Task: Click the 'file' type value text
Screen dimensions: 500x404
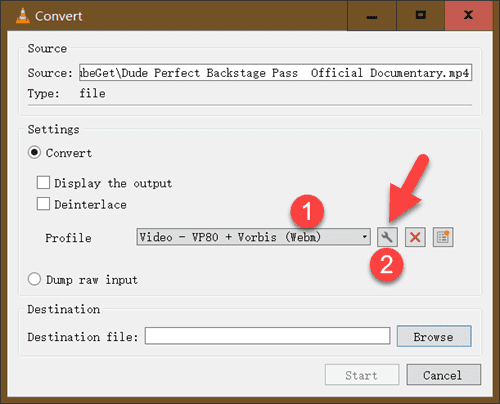Action: 92,93
